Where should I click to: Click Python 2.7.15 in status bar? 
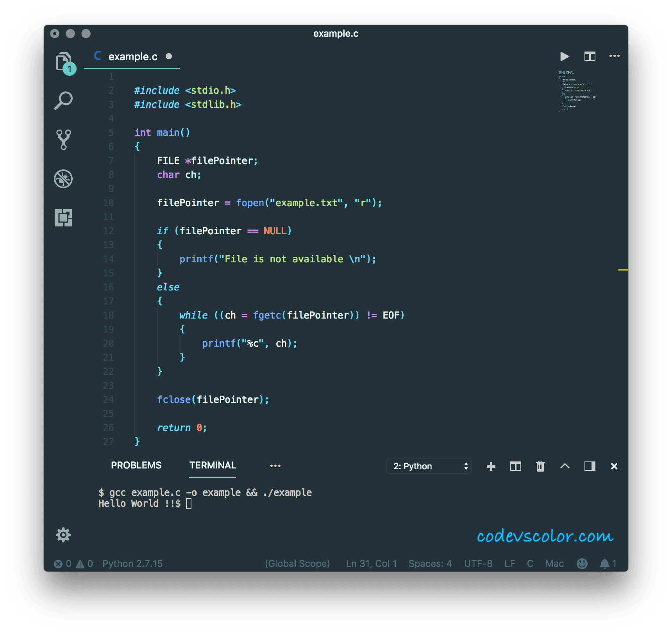click(132, 563)
